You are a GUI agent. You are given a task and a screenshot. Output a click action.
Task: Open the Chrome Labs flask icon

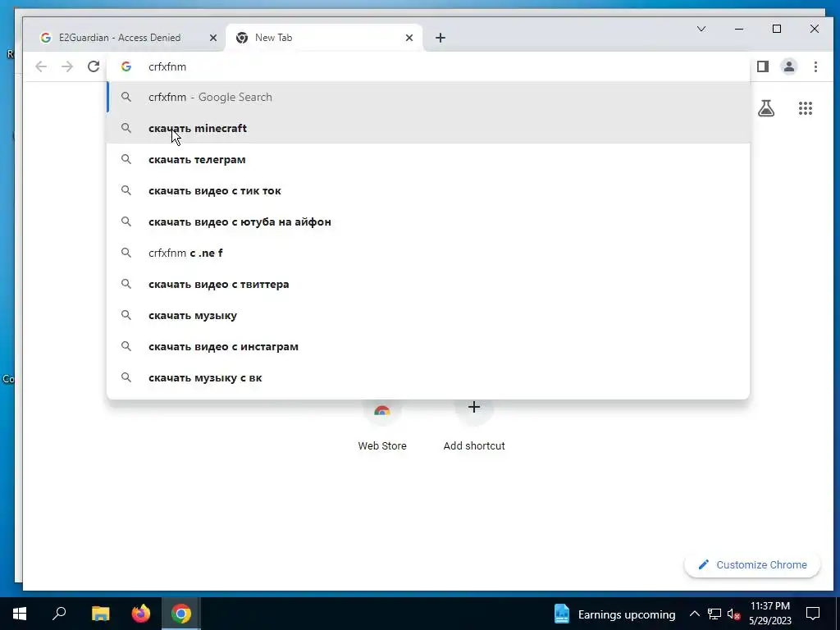tap(766, 108)
